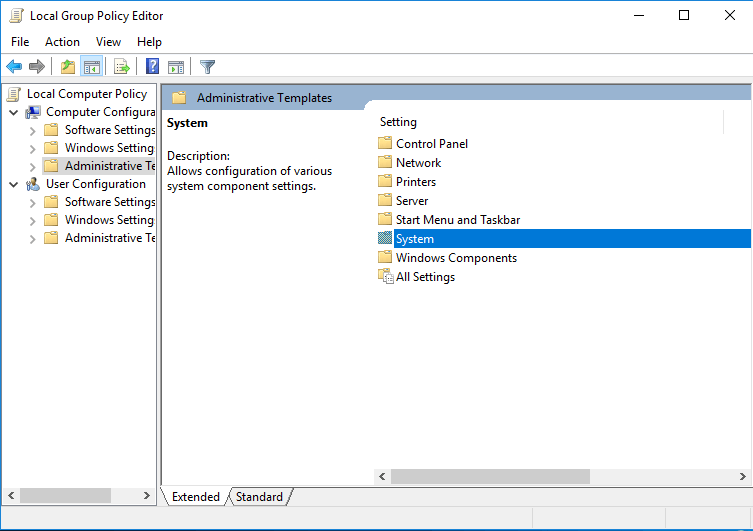This screenshot has width=753, height=531.
Task: Toggle the Show/Hide Action Pane icon
Action: pyautogui.click(x=176, y=66)
